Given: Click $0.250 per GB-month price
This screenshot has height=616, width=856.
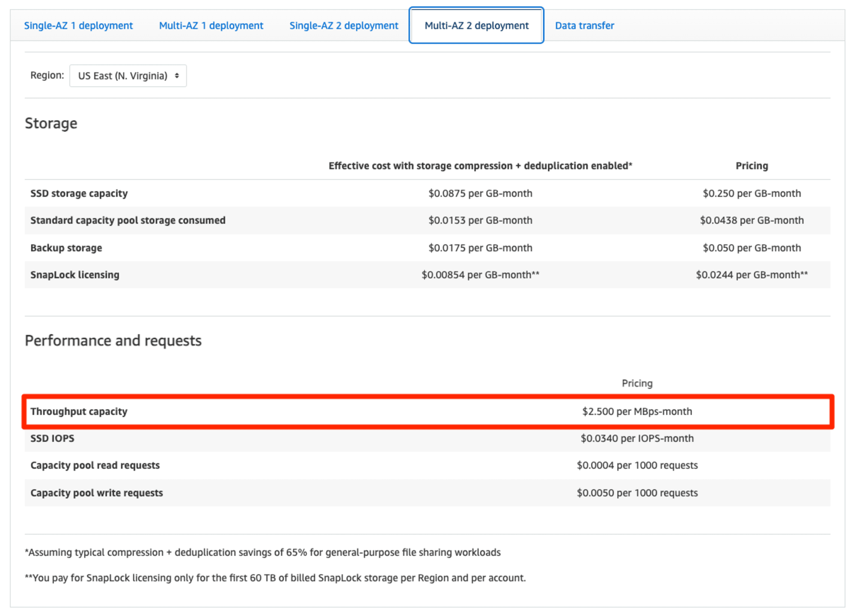Looking at the screenshot, I should 752,193.
